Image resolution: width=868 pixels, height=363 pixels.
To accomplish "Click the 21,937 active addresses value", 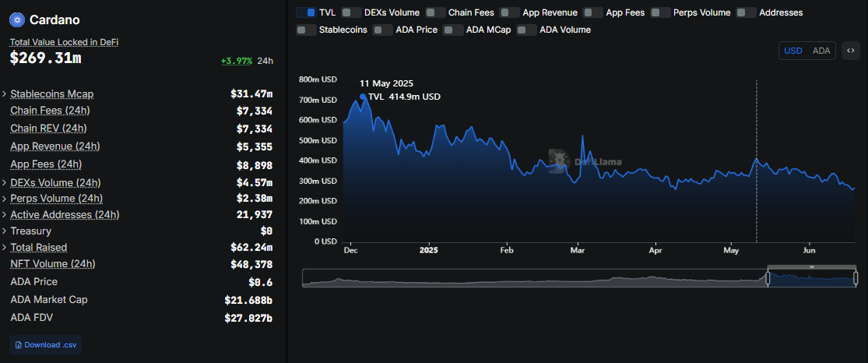I will click(x=255, y=214).
